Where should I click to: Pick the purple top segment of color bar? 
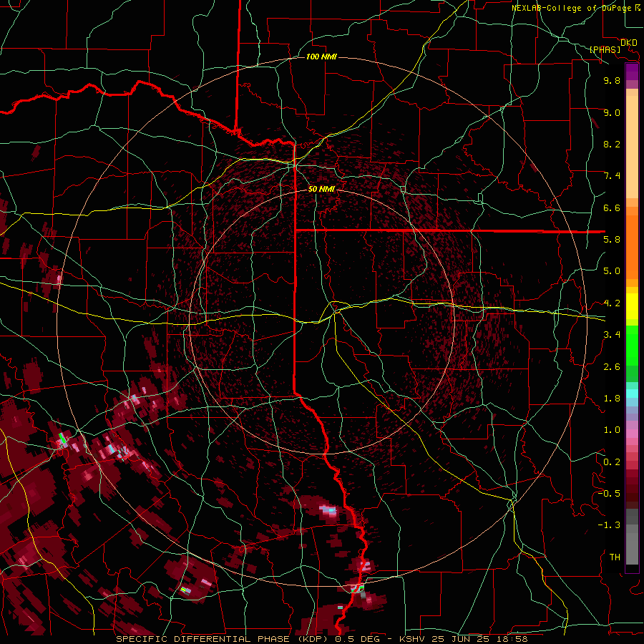(x=632, y=72)
